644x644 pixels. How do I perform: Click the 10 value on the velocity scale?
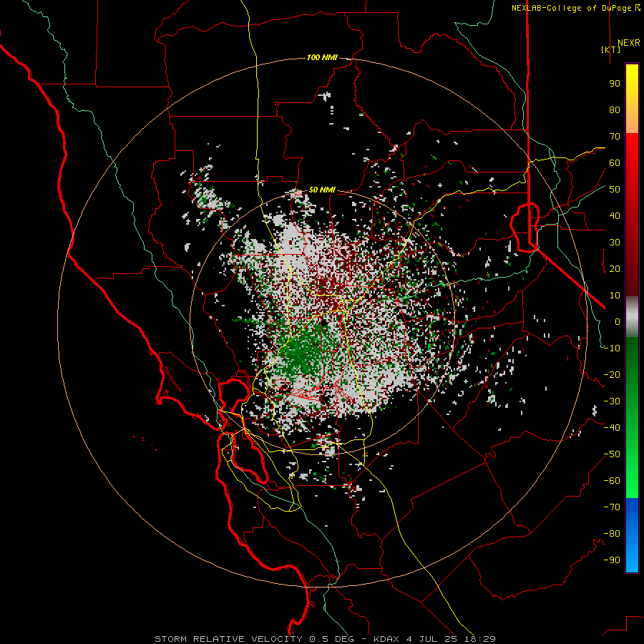tap(615, 296)
